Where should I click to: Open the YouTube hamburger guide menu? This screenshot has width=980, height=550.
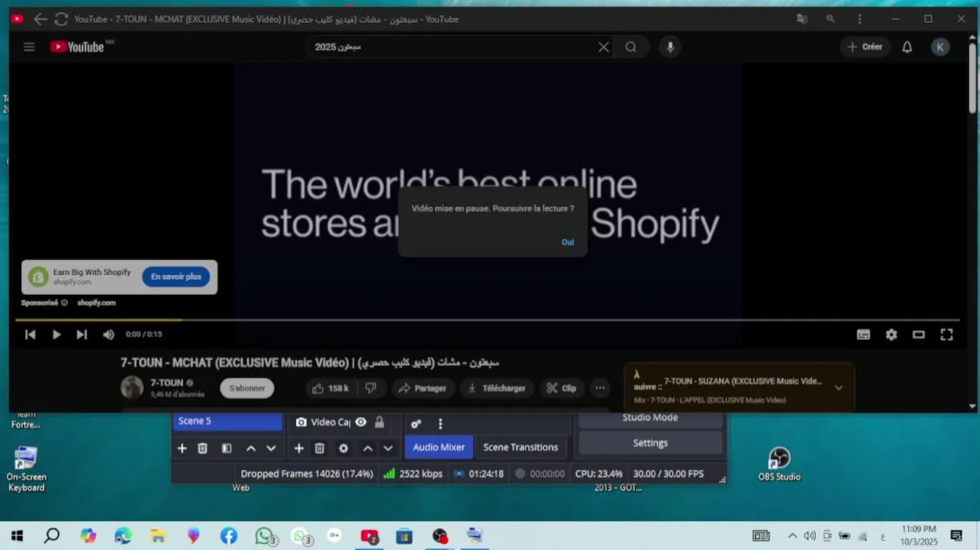point(29,47)
